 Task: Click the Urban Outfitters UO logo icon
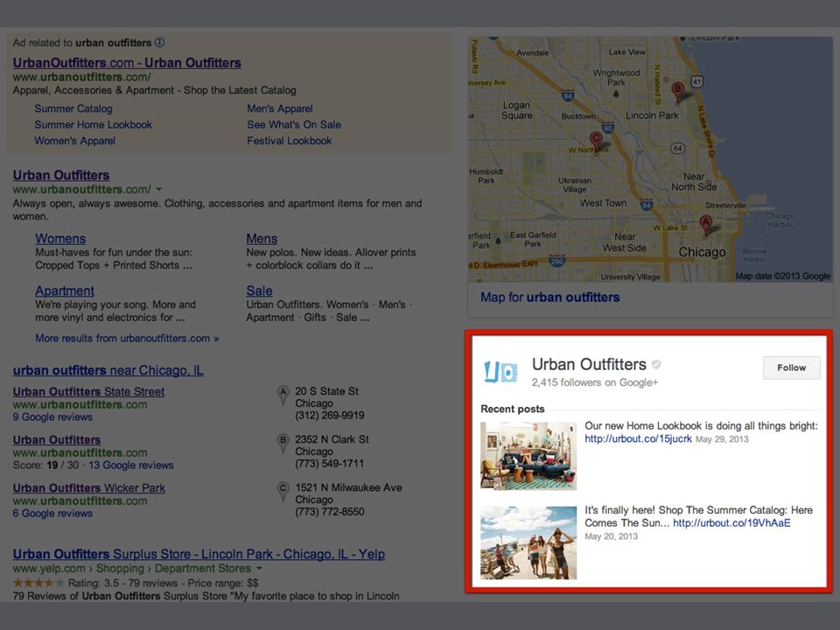point(500,371)
